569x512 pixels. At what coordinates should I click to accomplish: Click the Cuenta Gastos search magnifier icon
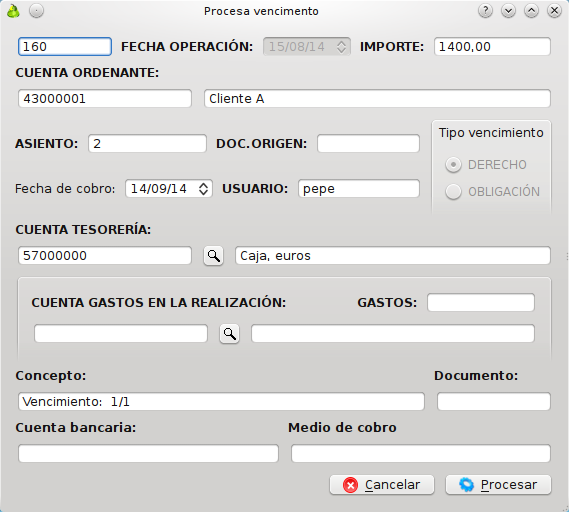(x=229, y=333)
